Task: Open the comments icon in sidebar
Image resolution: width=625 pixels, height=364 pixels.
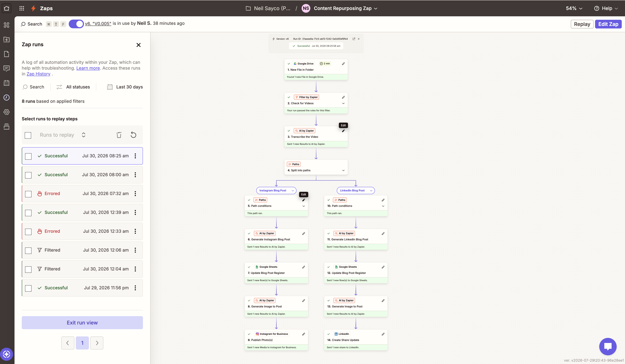Action: tap(7, 69)
